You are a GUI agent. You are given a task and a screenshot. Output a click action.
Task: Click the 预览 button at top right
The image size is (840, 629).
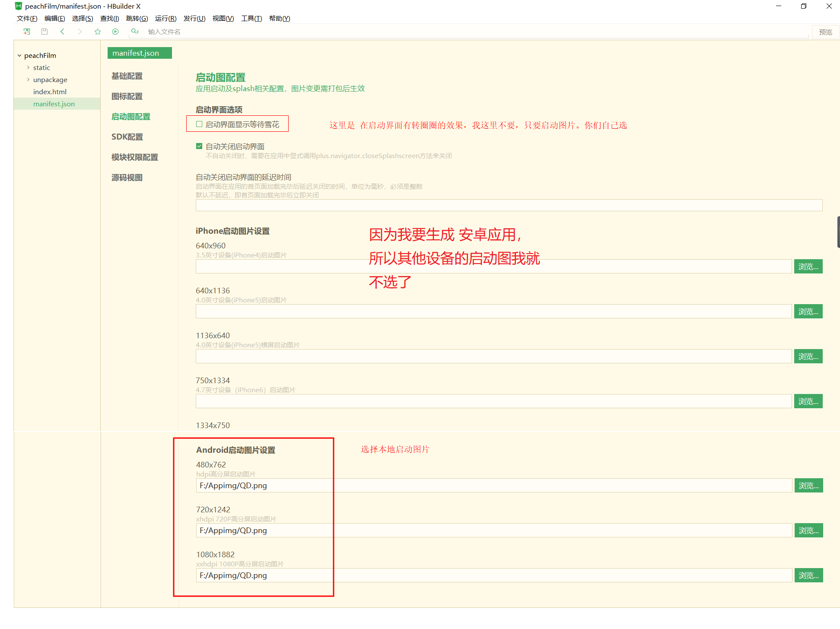click(x=825, y=32)
